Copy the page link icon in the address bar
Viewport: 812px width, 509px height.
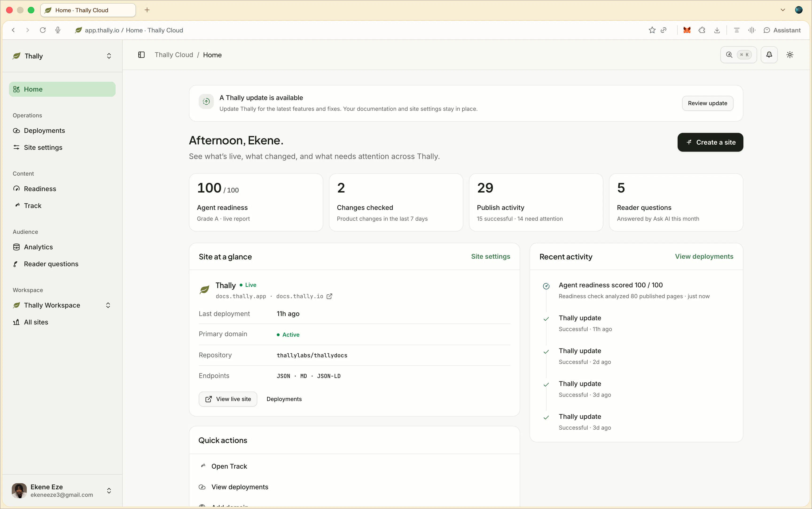[x=664, y=30]
